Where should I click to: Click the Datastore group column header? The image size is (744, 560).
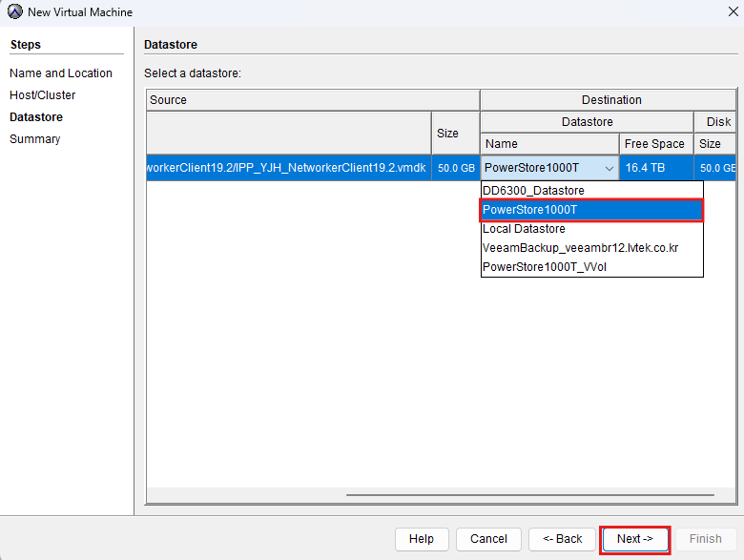(x=587, y=122)
